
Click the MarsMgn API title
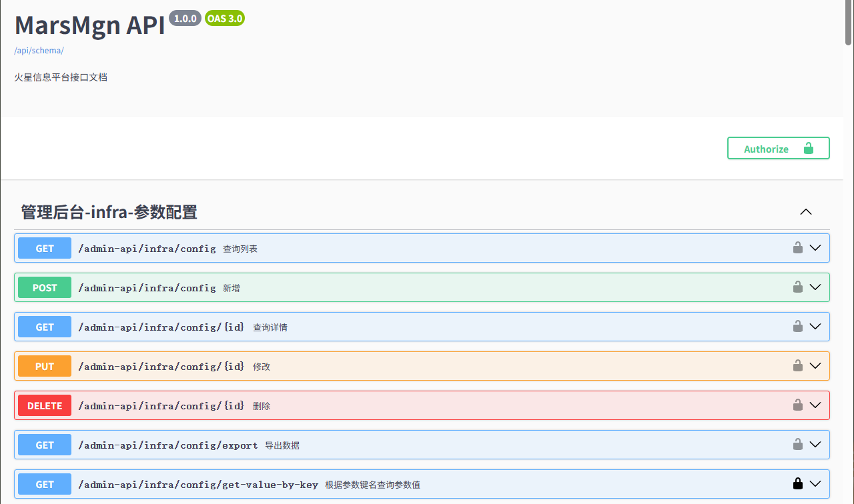click(89, 25)
